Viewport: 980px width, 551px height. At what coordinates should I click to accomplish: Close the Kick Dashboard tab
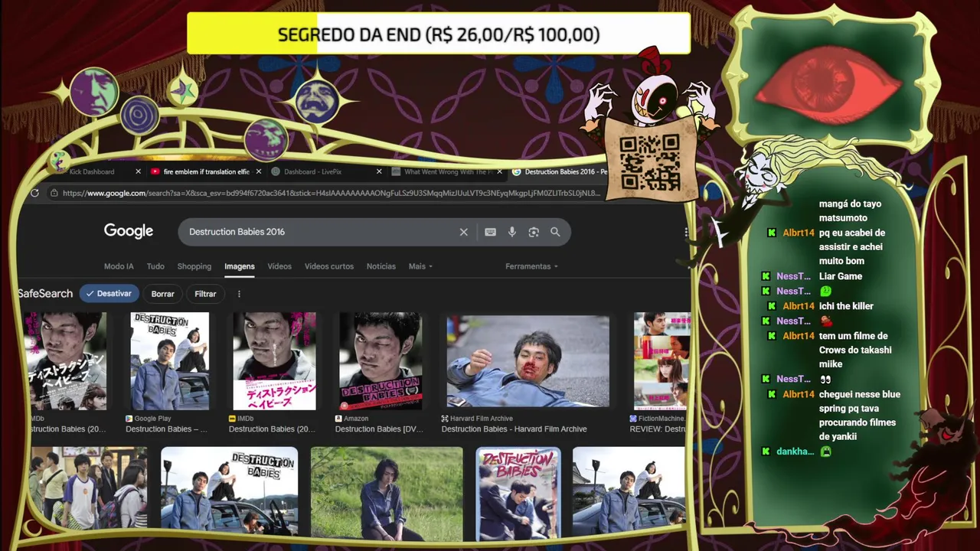pos(138,171)
